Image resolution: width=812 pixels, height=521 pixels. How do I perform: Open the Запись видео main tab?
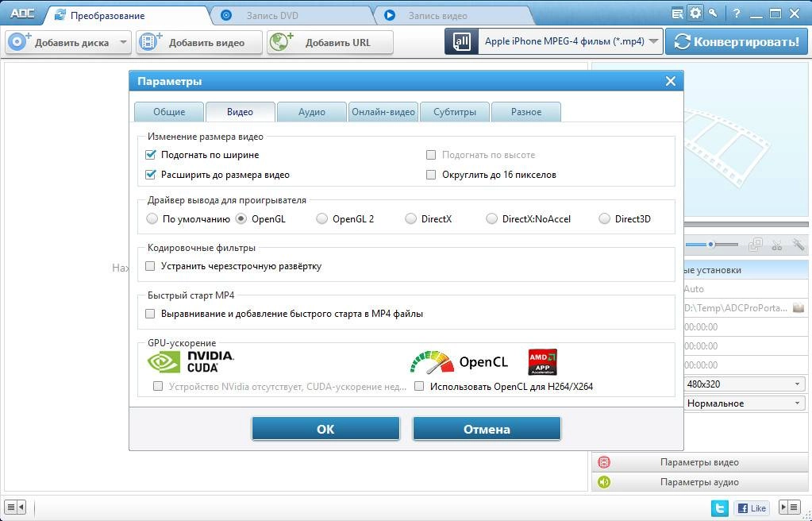pyautogui.click(x=454, y=16)
